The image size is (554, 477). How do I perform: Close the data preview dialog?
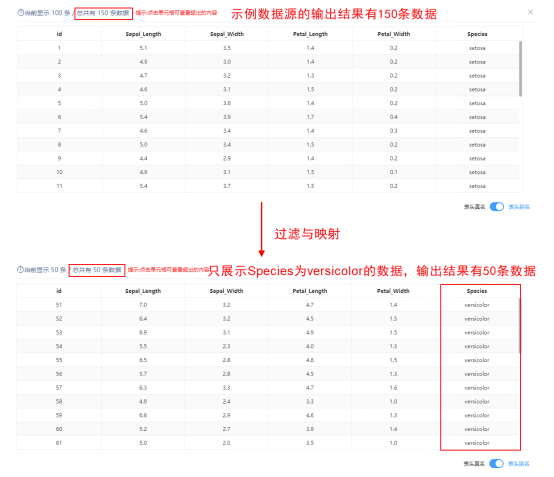click(530, 12)
